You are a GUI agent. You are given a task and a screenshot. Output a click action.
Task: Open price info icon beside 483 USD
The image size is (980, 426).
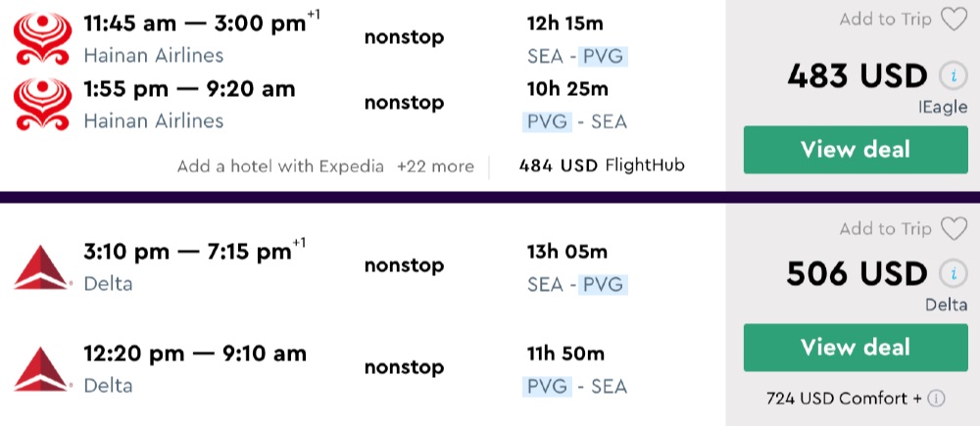pos(950,76)
